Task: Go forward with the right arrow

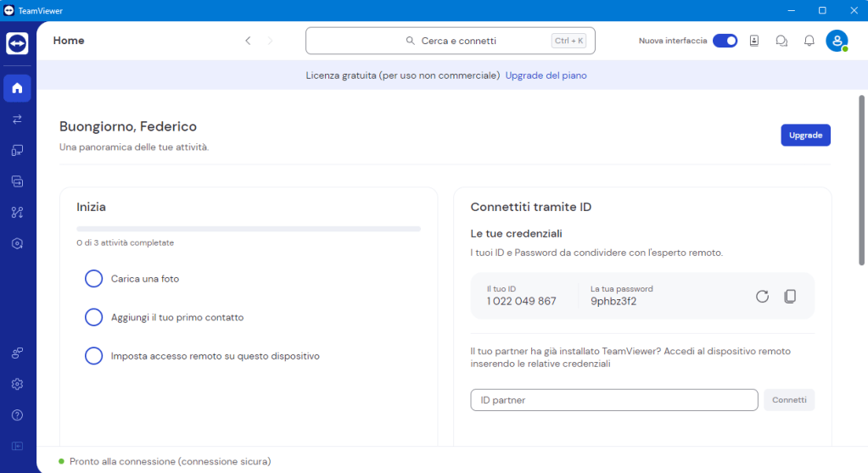Action: (270, 41)
